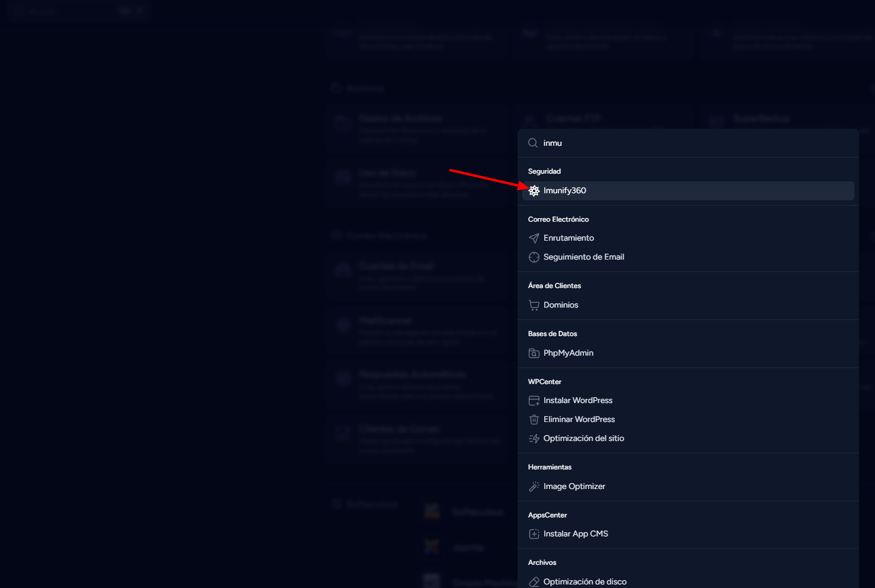This screenshot has width=875, height=588.
Task: Click the Image Optimizer magic wand icon
Action: [x=534, y=487]
